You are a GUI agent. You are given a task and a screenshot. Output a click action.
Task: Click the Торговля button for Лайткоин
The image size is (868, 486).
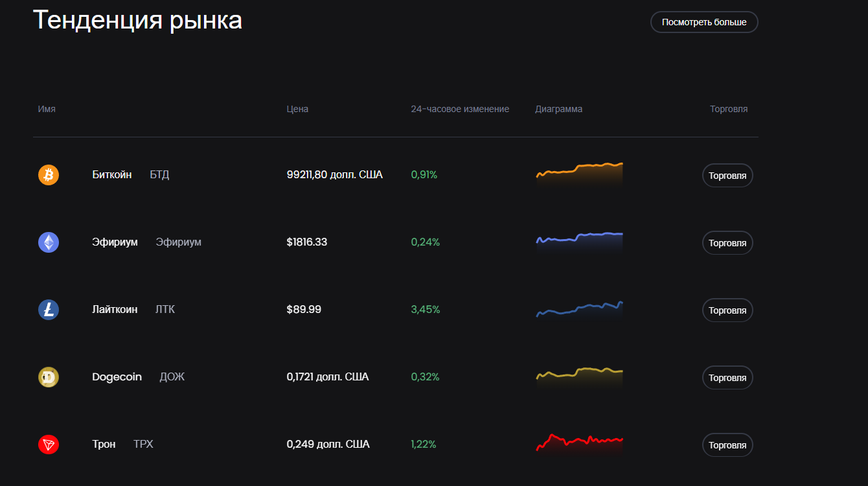pos(727,310)
